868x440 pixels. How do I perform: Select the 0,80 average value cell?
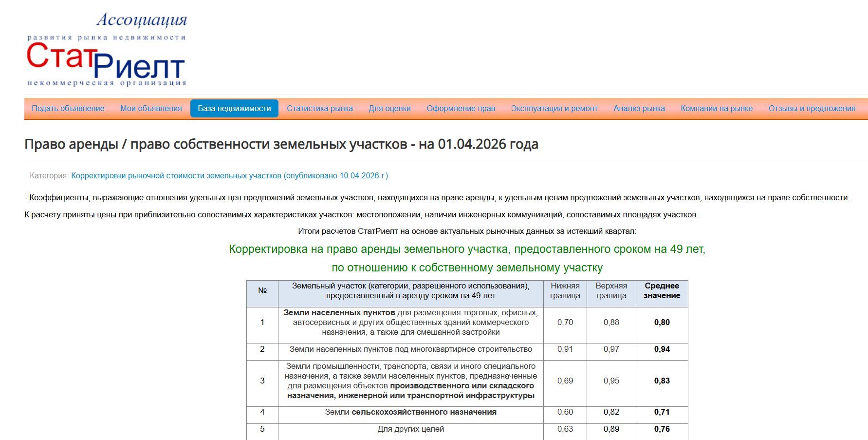[662, 323]
